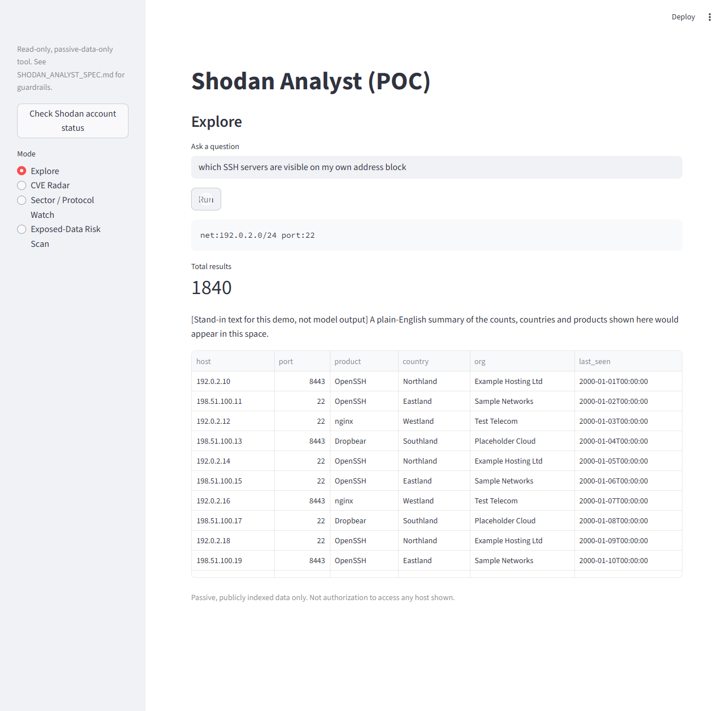Click last_seen 2000-01-06T00:00:00 cell
Viewport: 728px width, 711px height.
pyautogui.click(x=628, y=481)
